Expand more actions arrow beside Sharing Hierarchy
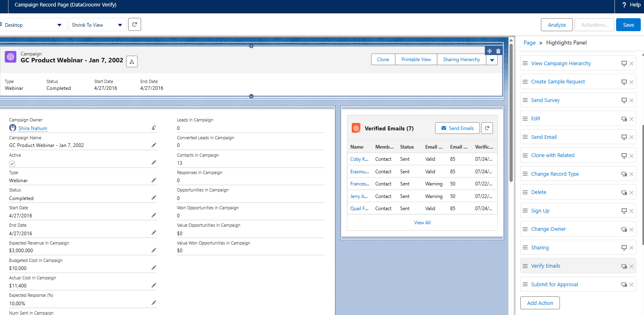 pyautogui.click(x=492, y=60)
